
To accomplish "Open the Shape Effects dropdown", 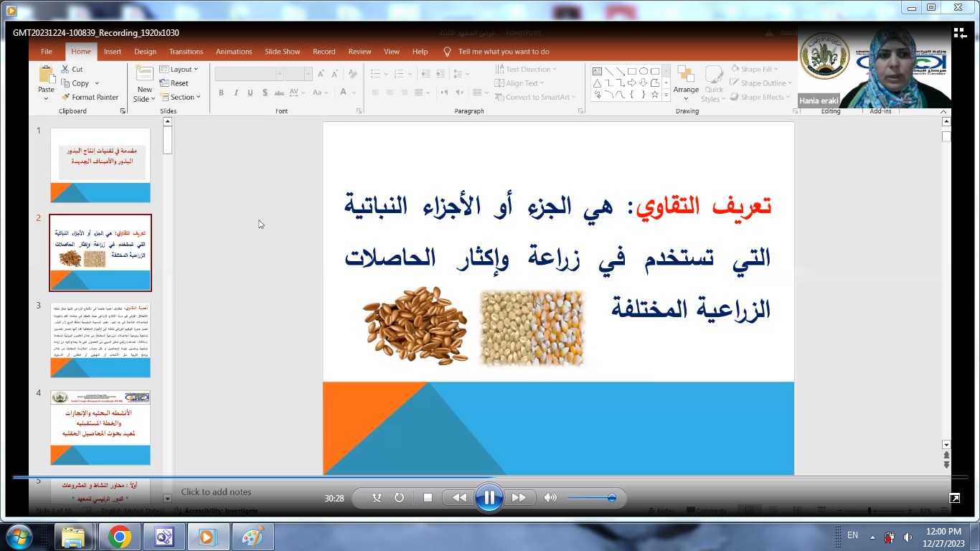I will [x=760, y=97].
